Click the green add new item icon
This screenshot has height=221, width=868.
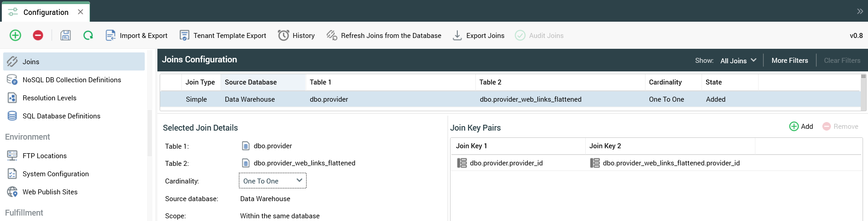15,35
